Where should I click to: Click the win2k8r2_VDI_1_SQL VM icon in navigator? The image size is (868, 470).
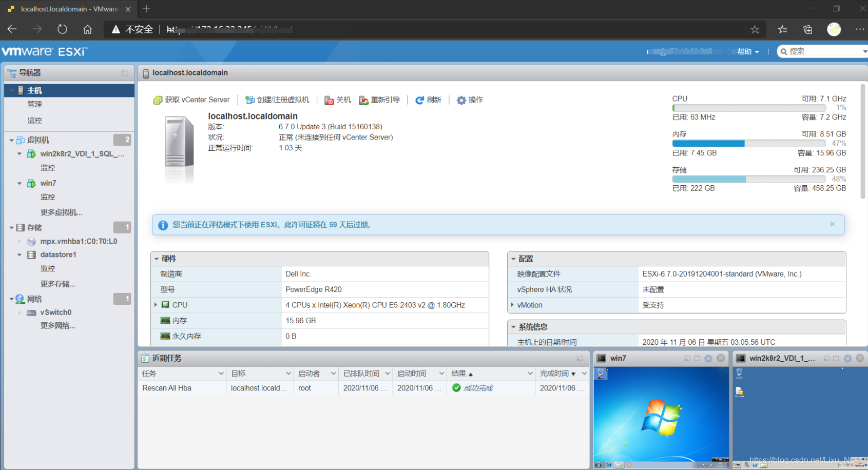31,154
